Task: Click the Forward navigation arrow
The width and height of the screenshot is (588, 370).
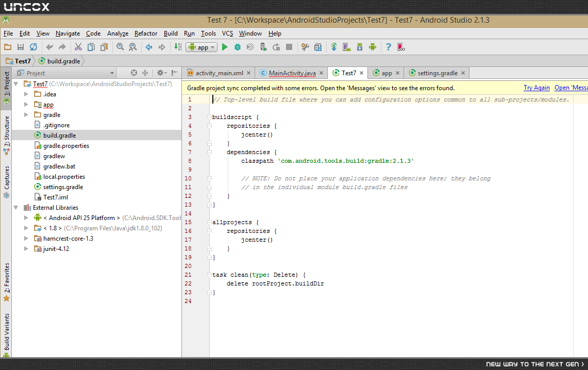Action: pos(162,47)
